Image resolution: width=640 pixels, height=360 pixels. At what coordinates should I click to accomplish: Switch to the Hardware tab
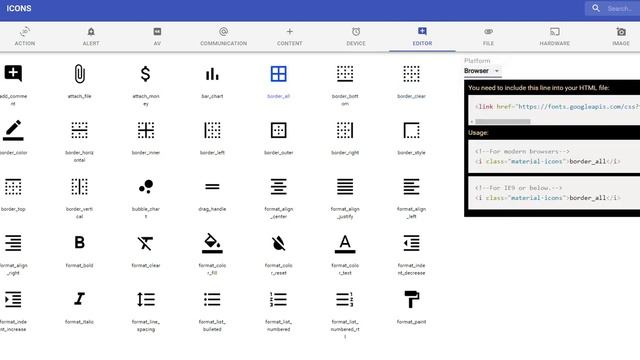click(555, 36)
